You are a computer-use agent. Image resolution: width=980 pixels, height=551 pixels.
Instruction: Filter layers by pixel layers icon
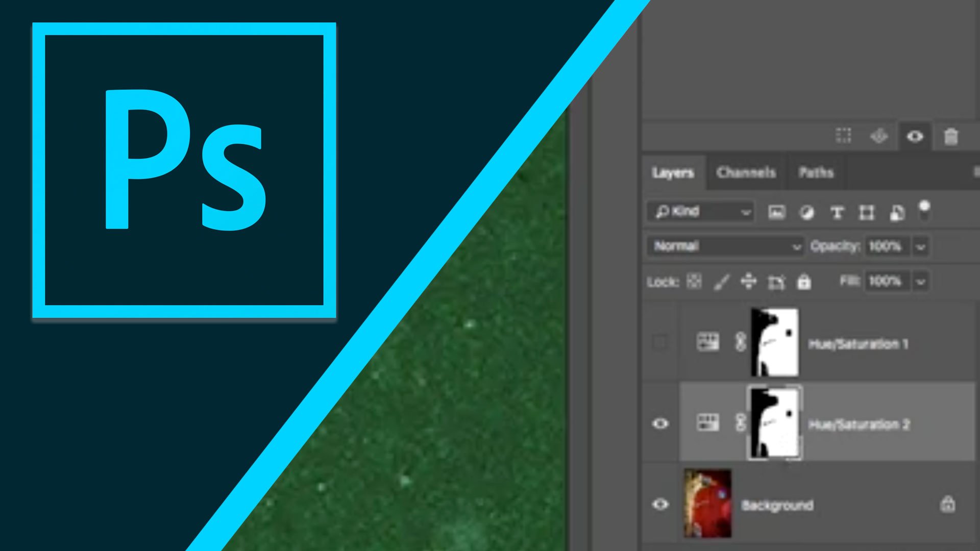(x=776, y=212)
